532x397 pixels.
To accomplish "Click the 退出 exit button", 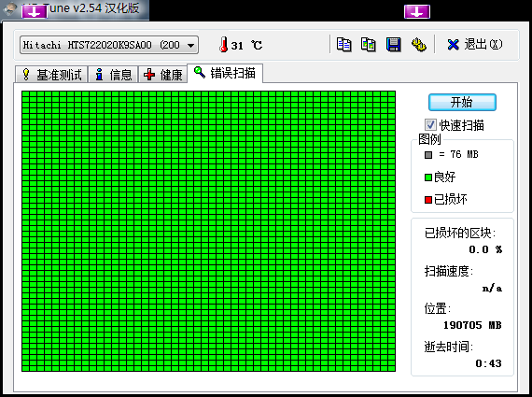I will click(475, 45).
